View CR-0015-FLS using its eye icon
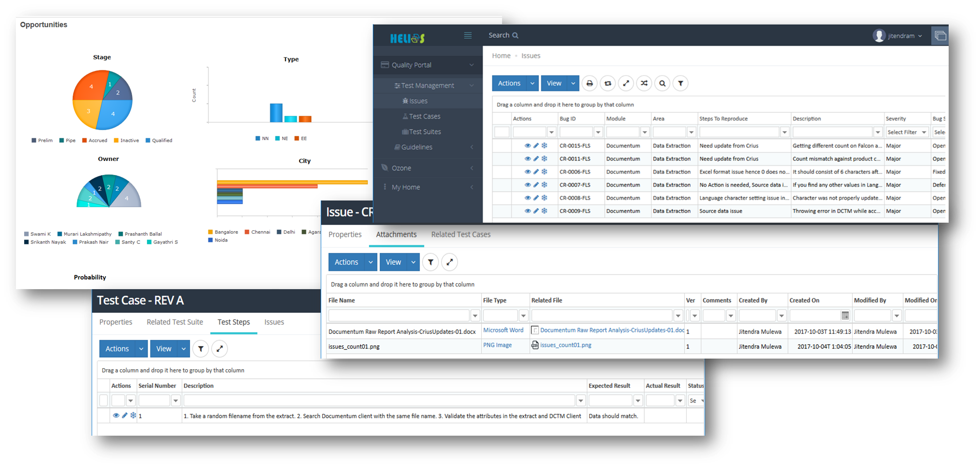This screenshot has height=467, width=980. pos(528,146)
